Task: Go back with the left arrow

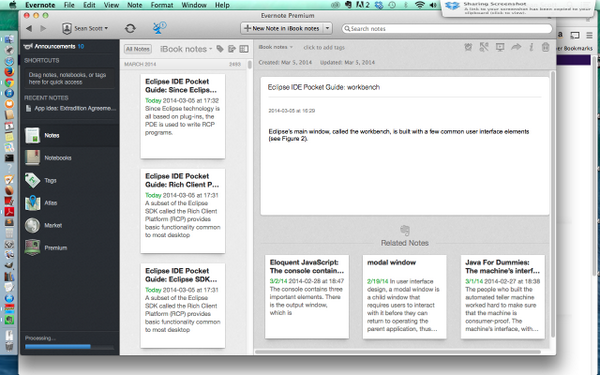Action: click(x=29, y=28)
